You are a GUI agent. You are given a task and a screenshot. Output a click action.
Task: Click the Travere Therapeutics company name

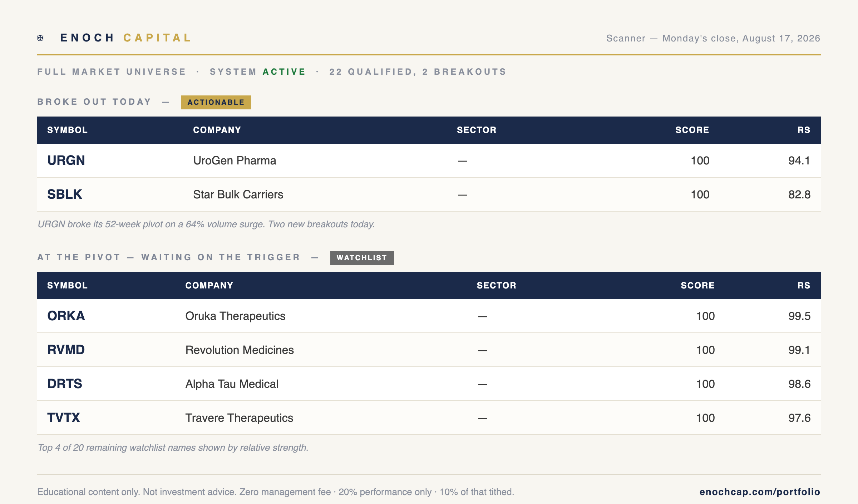tap(239, 418)
